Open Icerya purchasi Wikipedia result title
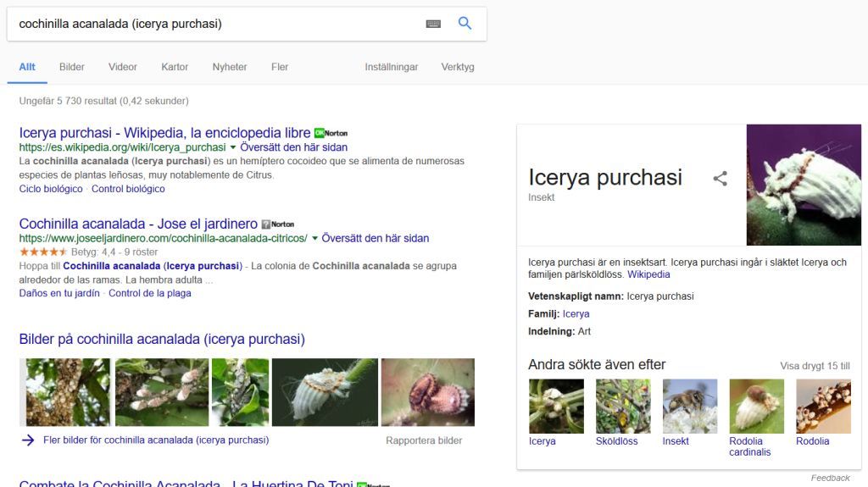Viewport: 868px width, 487px height. [165, 133]
